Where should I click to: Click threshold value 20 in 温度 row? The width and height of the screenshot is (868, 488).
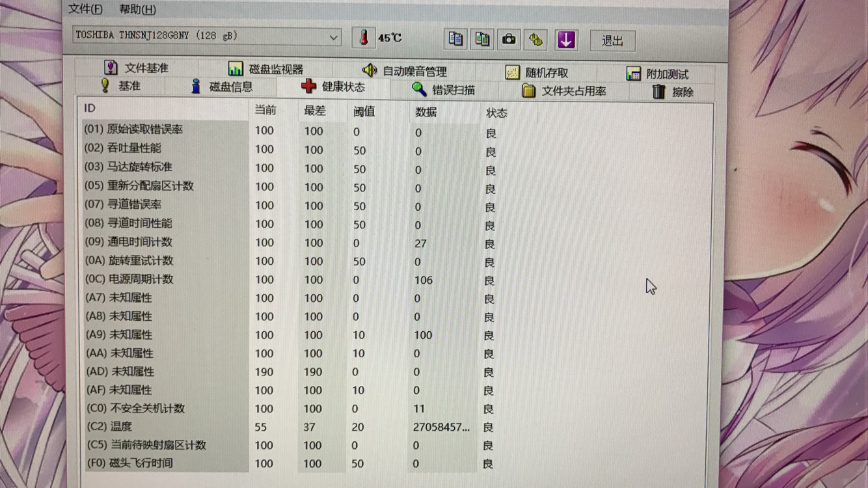357,427
